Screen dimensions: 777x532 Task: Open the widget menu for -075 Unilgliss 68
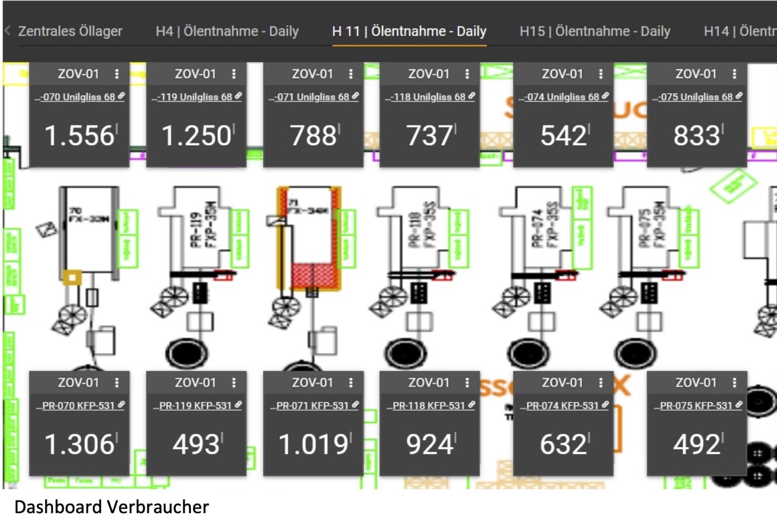[x=734, y=74]
